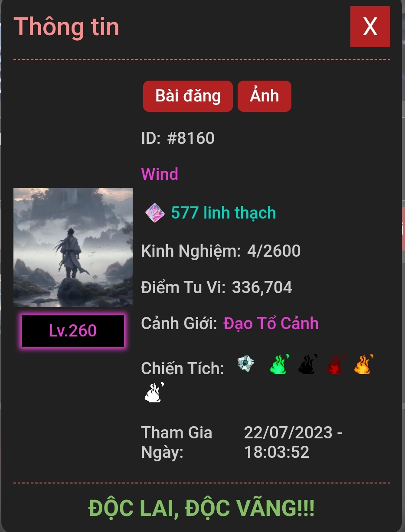Click the Điểm Tu Vi score 336,704
This screenshot has width=405, height=532.
[262, 287]
